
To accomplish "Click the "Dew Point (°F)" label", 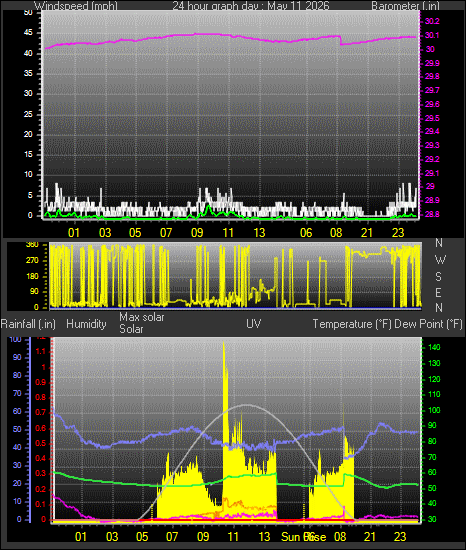I will [x=428, y=324].
